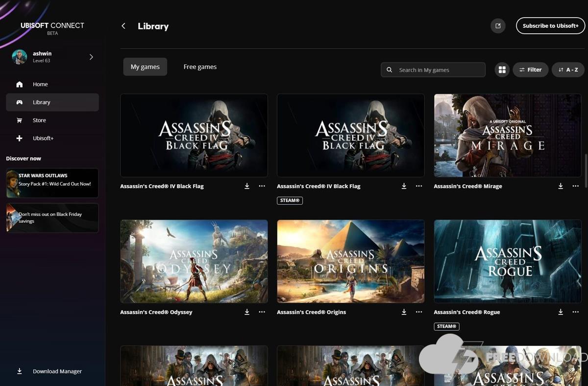Viewport: 588px width, 386px height.
Task: Switch to grid view layout icon
Action: tap(502, 70)
